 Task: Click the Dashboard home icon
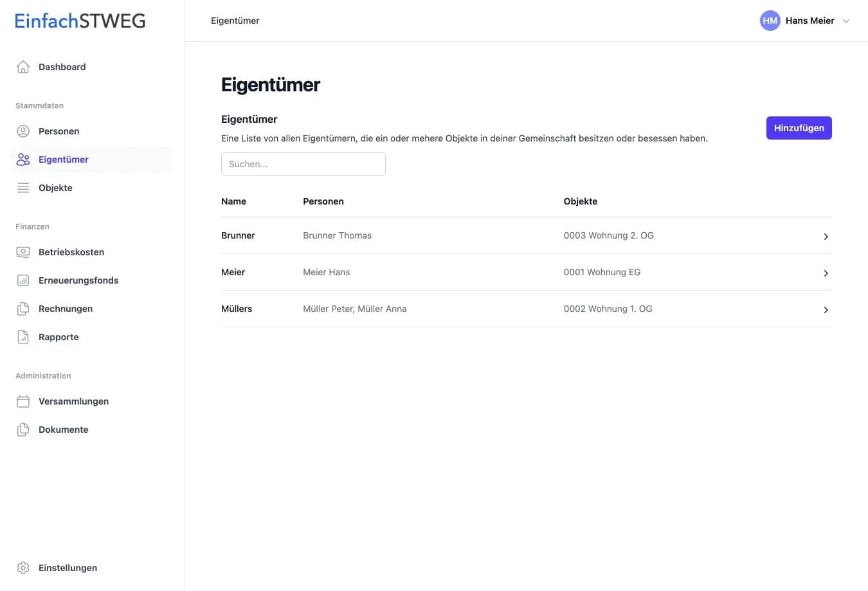[23, 67]
